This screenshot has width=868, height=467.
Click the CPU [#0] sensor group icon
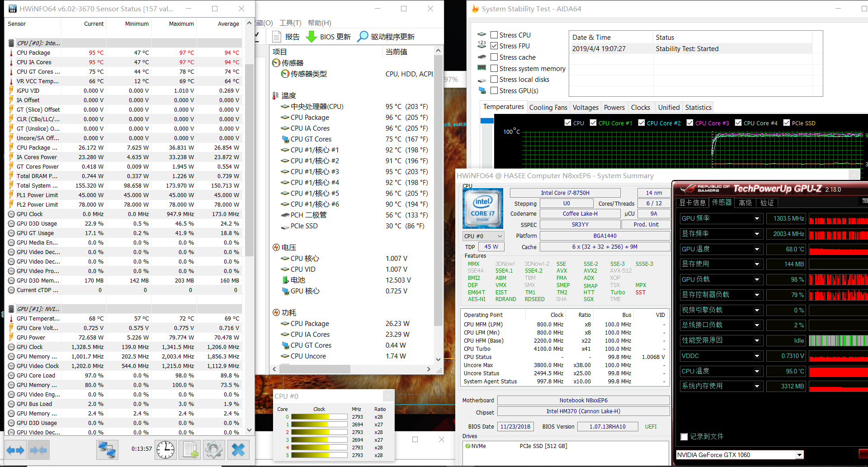pyautogui.click(x=11, y=43)
